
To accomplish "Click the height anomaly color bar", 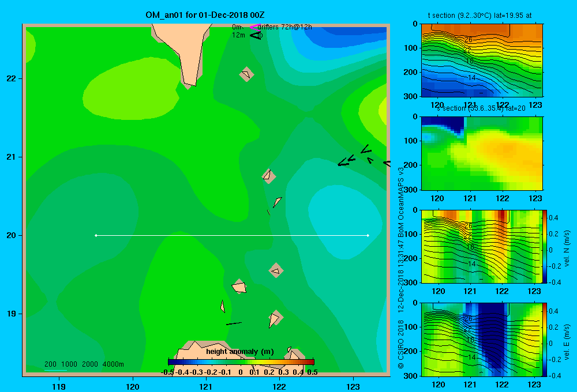I will click(x=241, y=362).
